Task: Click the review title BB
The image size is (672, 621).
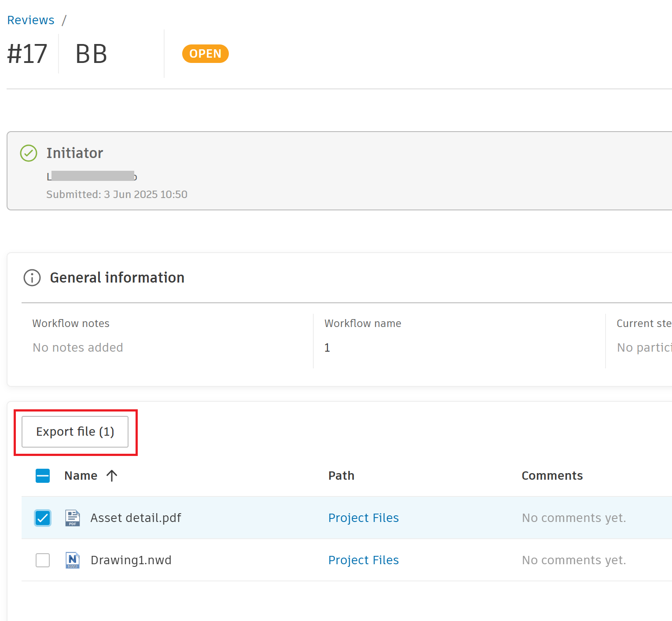Action: pos(91,54)
